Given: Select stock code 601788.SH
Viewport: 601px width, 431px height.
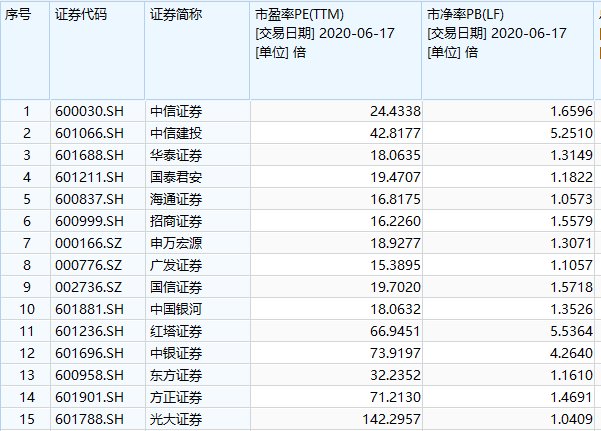Looking at the screenshot, I should click(89, 419).
